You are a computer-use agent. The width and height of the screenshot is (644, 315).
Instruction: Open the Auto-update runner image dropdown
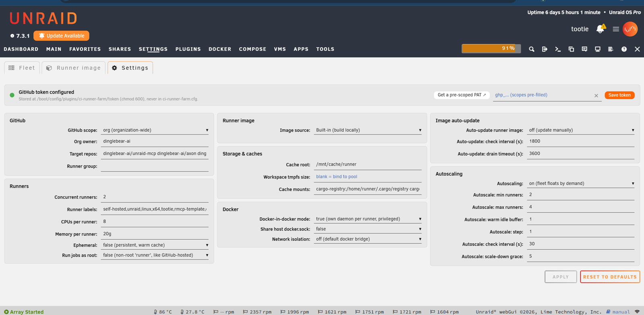coord(581,130)
